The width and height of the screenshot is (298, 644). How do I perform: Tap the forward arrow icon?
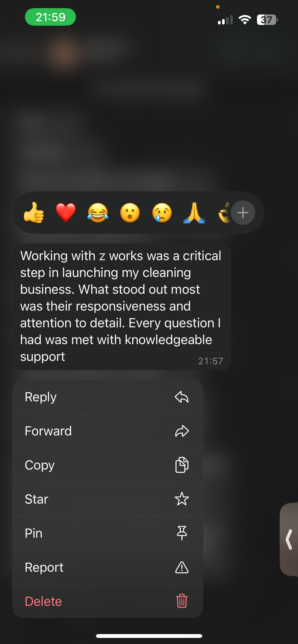tap(182, 431)
